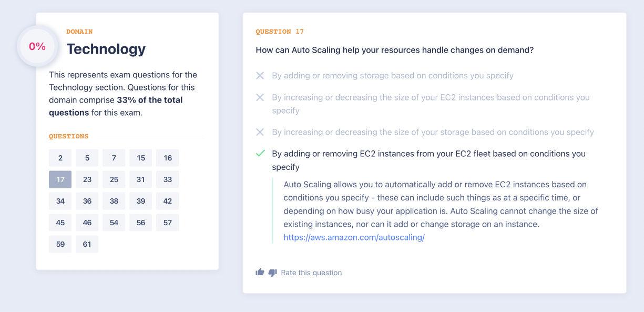Click X icon beside 'size of your EC2 instances'
The width and height of the screenshot is (644, 312).
[260, 97]
